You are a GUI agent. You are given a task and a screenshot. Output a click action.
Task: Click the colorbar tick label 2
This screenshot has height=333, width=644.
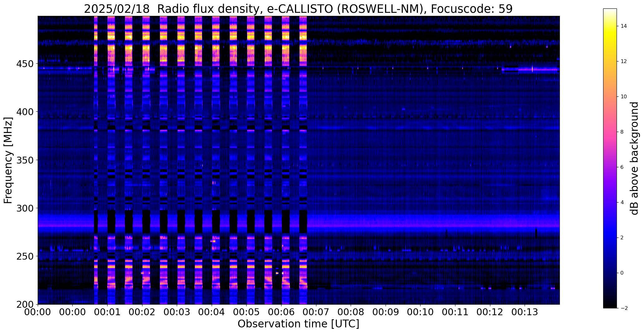[622, 238]
